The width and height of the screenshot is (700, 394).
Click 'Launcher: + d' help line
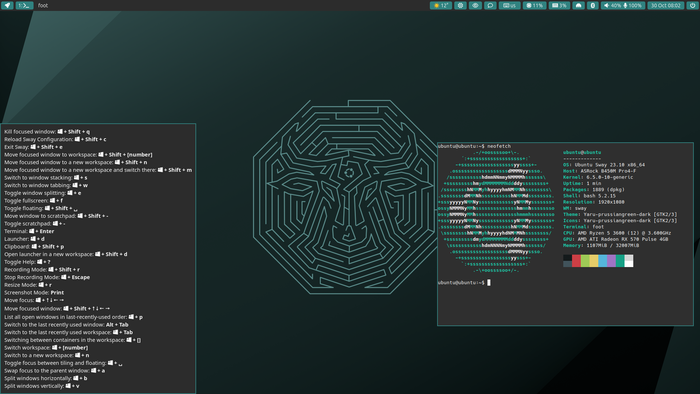pos(25,239)
